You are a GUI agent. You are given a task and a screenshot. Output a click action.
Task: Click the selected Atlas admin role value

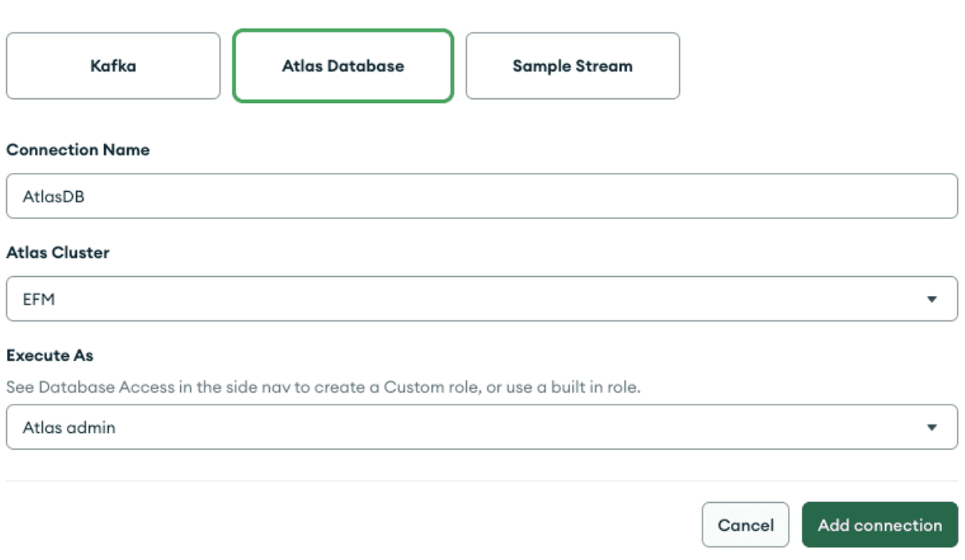pos(69,428)
